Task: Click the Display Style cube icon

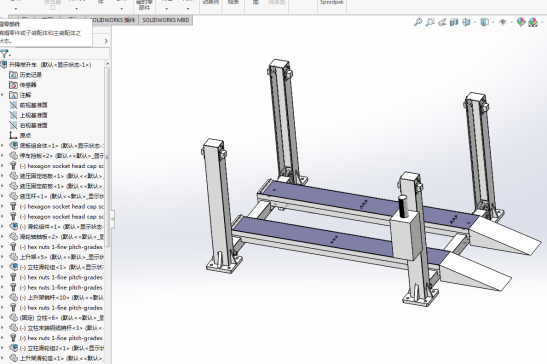Action: tap(485, 22)
